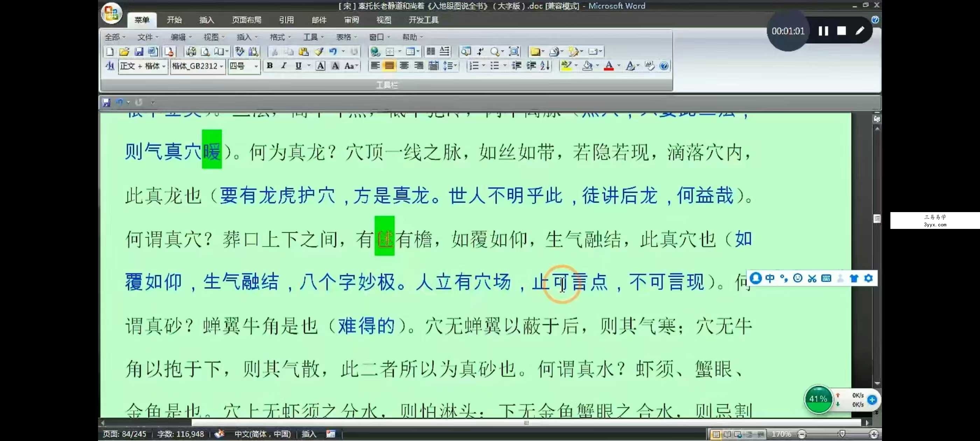The image size is (980, 441).
Task: Click the Styles pane icon left of style box
Action: click(x=110, y=66)
